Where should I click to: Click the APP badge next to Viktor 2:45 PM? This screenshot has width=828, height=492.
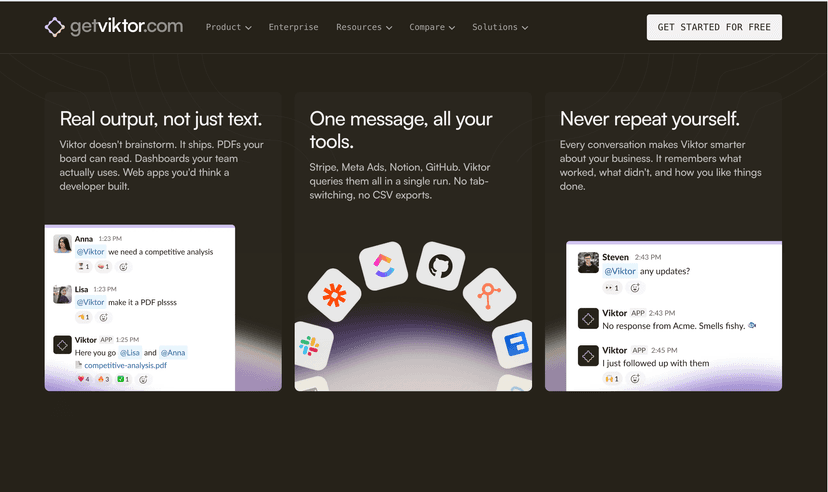click(639, 350)
